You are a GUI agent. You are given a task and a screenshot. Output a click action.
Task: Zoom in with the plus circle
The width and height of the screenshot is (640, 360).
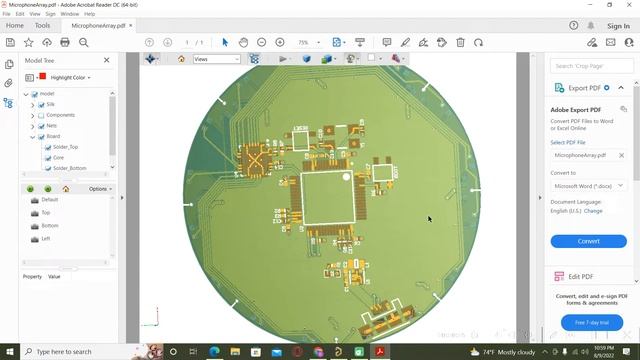click(x=280, y=42)
